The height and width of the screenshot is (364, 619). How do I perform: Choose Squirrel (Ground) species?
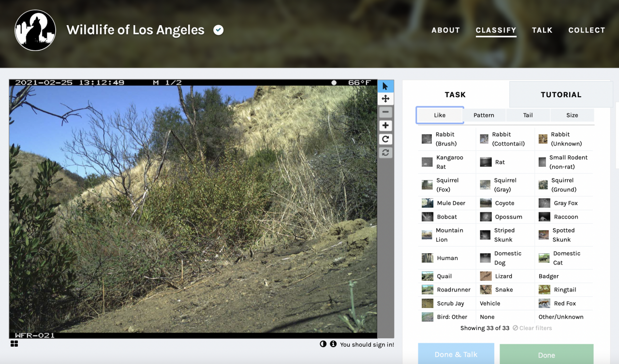click(564, 185)
